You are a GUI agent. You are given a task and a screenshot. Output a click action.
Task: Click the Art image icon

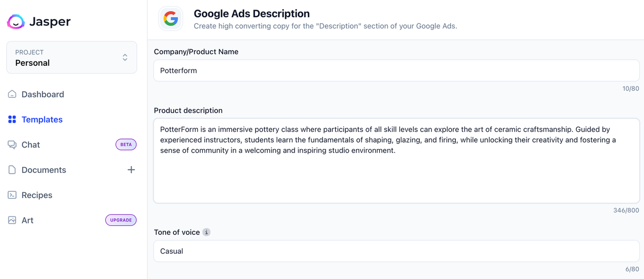(12, 220)
